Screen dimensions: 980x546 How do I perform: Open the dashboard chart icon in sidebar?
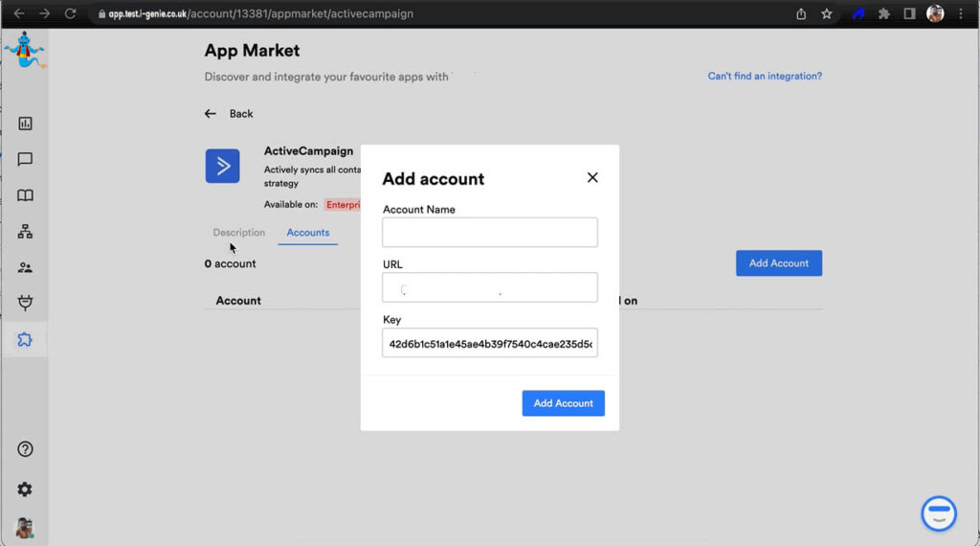(25, 124)
